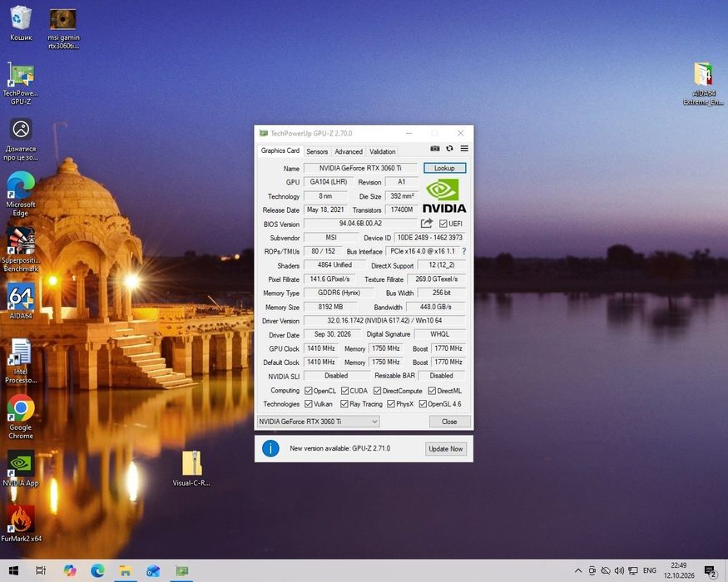
Task: Click the volume icon in system tray
Action: tap(619, 570)
